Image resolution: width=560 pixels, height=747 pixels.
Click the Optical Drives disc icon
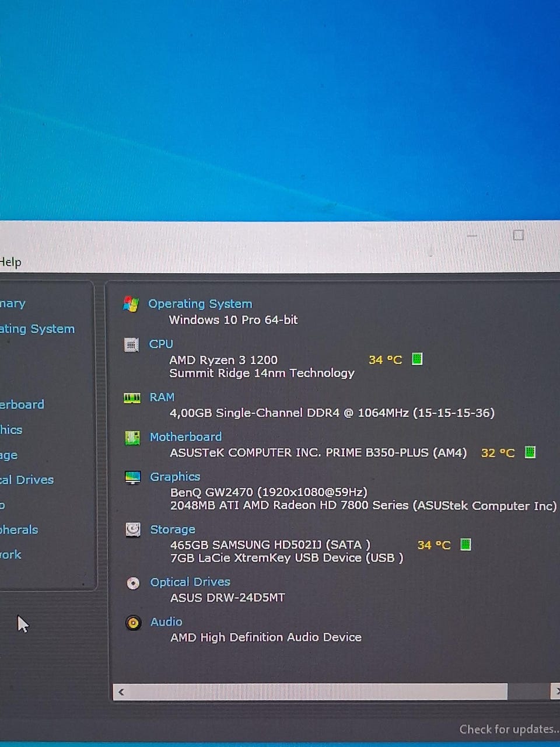coord(133,583)
